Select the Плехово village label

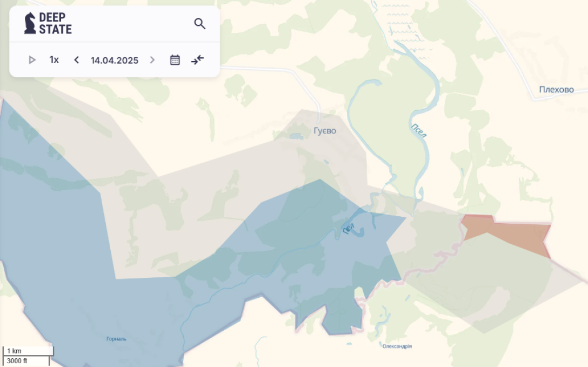(x=556, y=90)
